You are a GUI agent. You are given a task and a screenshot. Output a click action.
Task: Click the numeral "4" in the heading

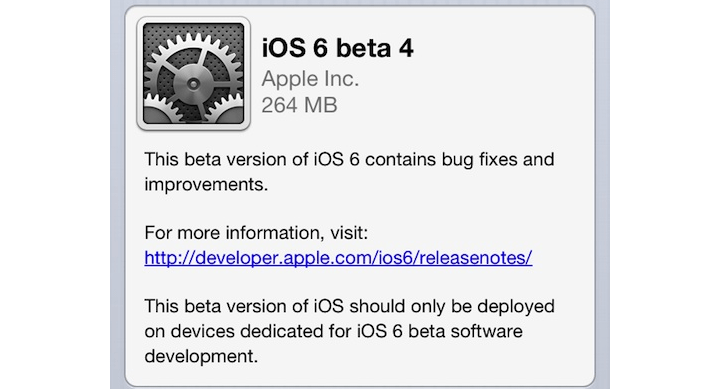click(x=406, y=48)
